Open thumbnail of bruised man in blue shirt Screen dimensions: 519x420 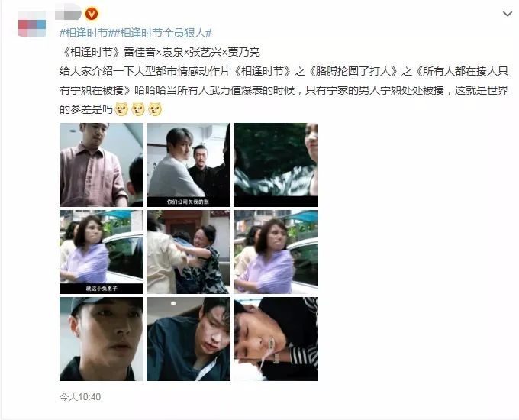[189, 339]
